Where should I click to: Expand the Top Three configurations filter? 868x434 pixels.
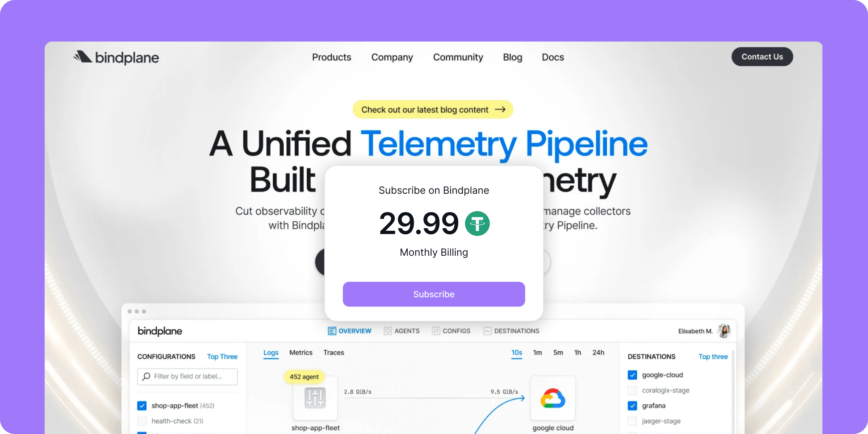click(222, 356)
